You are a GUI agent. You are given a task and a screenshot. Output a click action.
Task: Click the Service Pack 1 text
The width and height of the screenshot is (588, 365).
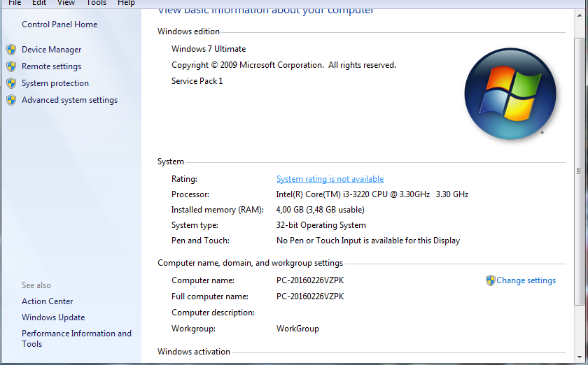tap(197, 81)
